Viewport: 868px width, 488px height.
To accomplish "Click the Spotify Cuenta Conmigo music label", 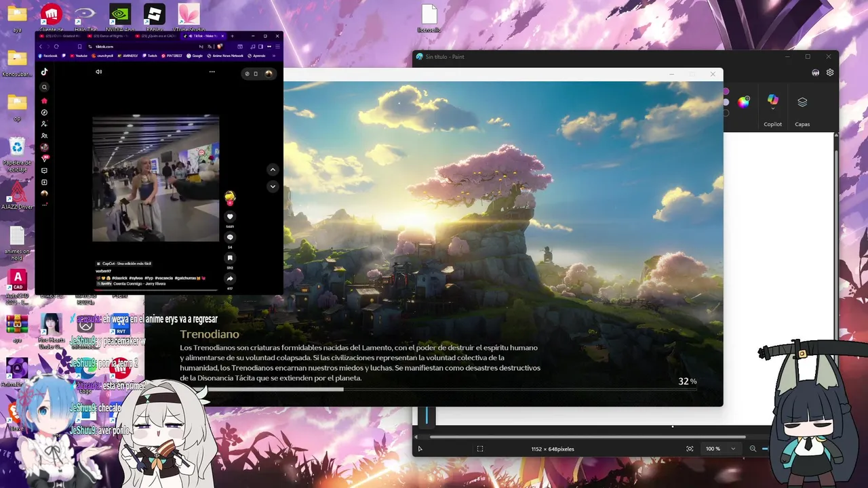I will [x=132, y=284].
